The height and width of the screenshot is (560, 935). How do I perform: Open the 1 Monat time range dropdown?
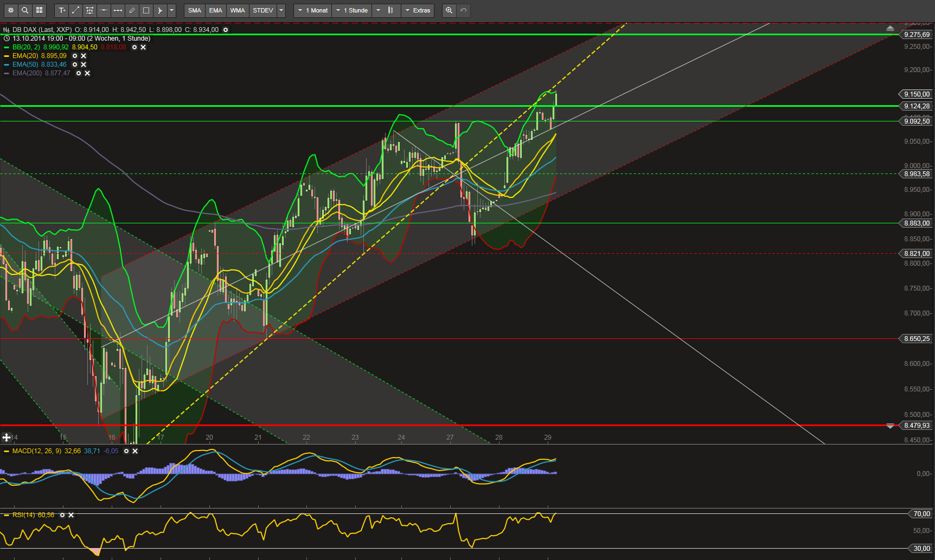point(313,10)
